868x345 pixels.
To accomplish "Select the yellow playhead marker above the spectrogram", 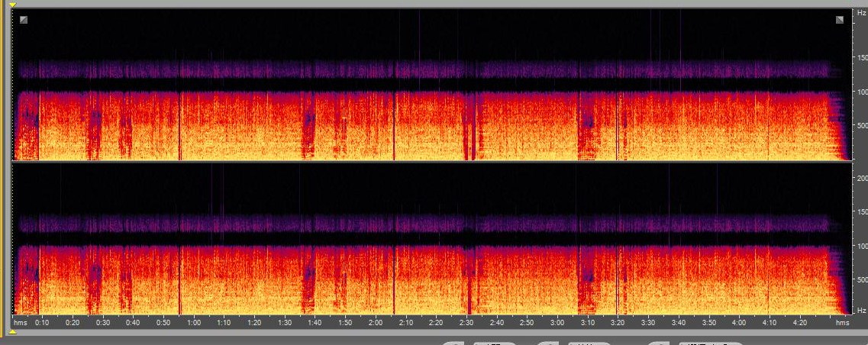I will (12, 5).
